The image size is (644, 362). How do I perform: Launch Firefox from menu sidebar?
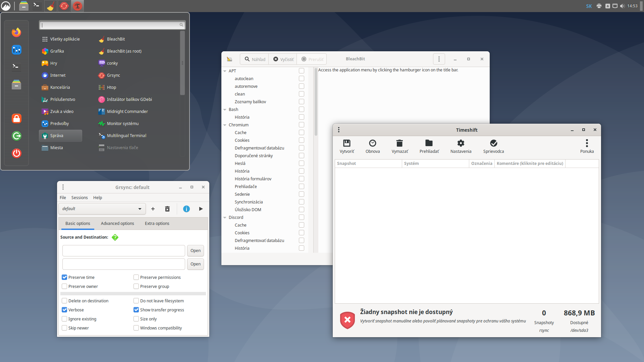pyautogui.click(x=16, y=32)
